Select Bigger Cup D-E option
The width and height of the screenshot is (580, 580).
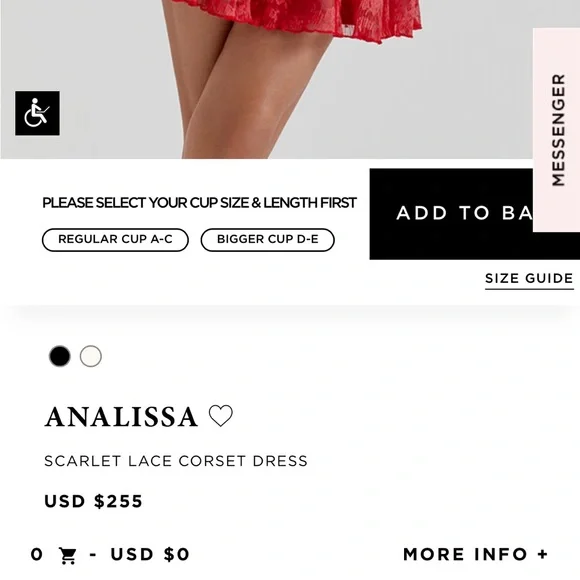point(267,240)
